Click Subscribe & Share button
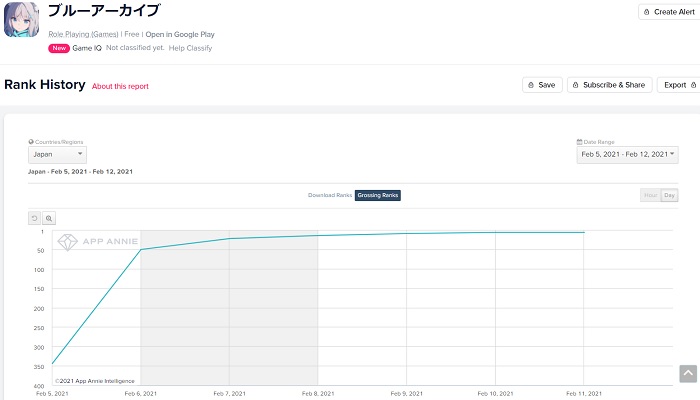The image size is (700, 400). [609, 85]
